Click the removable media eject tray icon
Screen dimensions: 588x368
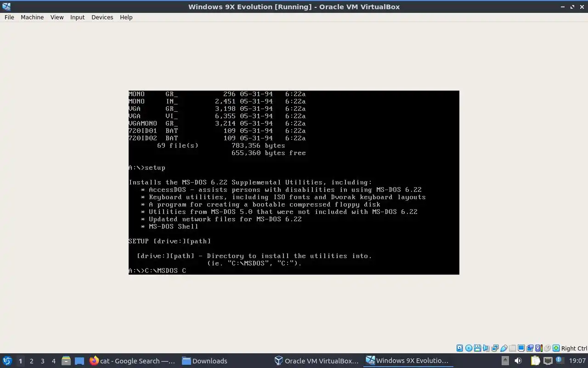click(x=505, y=361)
